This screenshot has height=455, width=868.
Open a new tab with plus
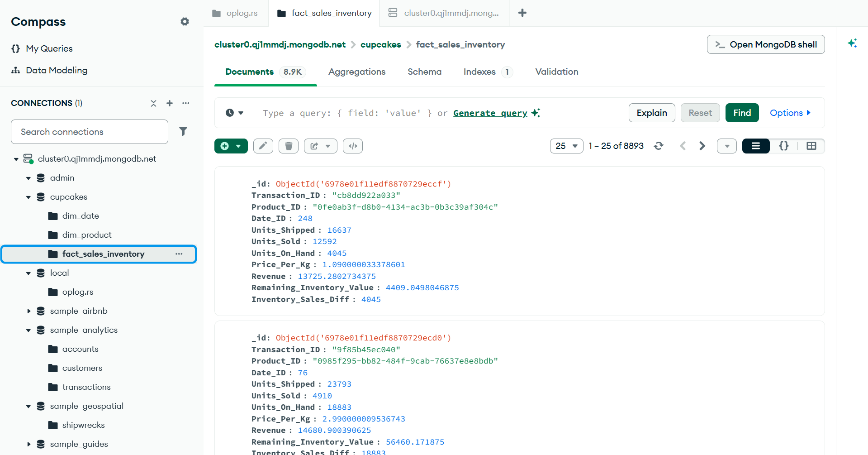522,13
